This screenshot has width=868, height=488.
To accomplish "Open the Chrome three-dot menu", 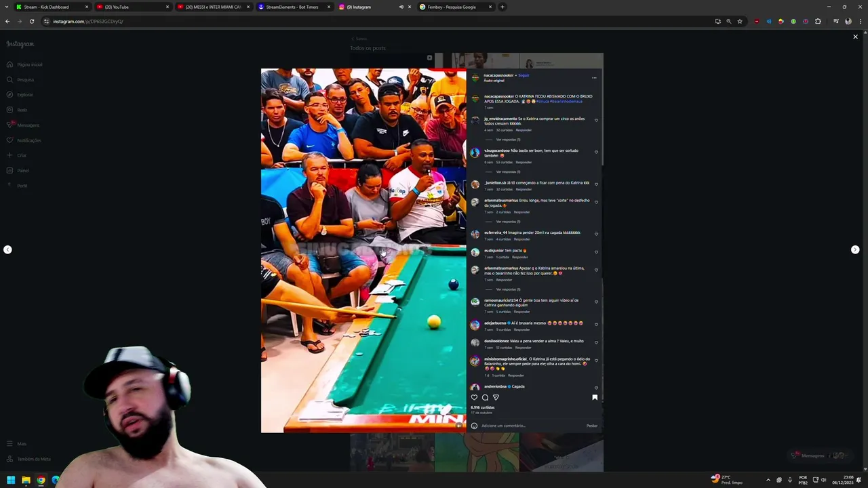I will (x=860, y=21).
